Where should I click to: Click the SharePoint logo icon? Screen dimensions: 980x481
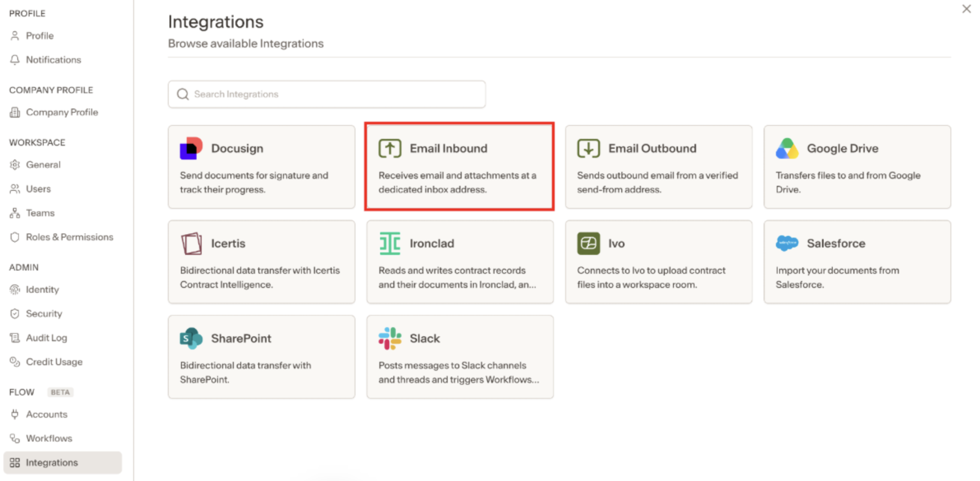(191, 338)
